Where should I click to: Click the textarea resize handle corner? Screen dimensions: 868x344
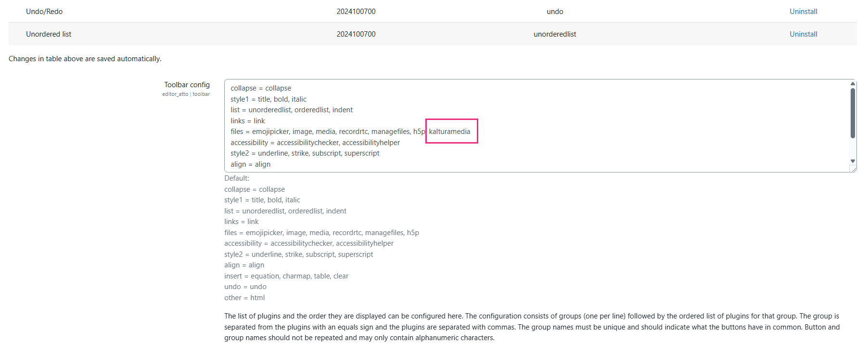click(854, 169)
